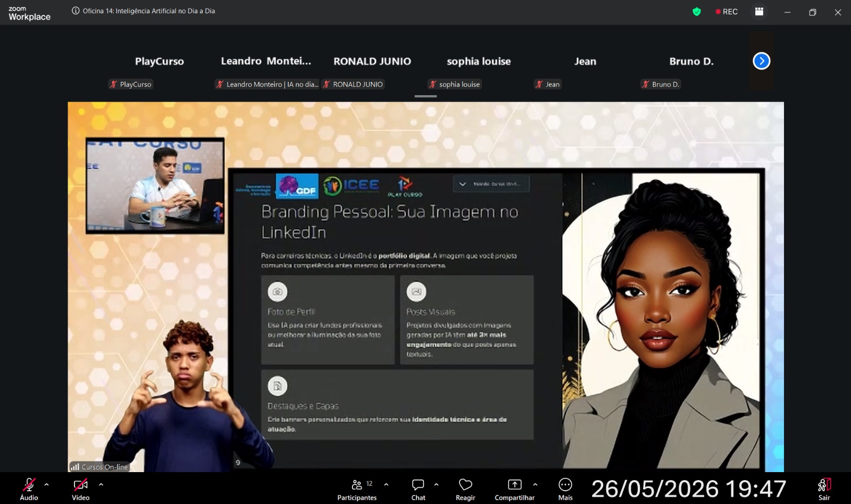Click muted mic icon on sophia louise label
This screenshot has height=504, width=851.
432,84
